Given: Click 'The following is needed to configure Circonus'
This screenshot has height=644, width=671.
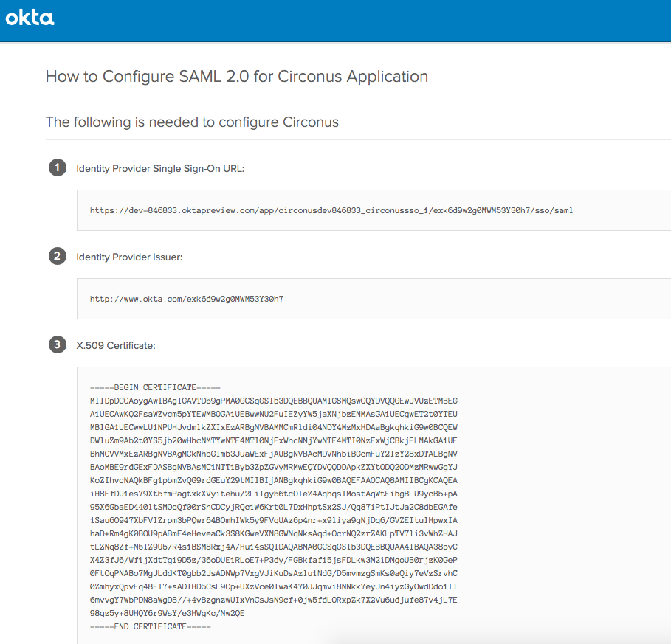Looking at the screenshot, I should pos(192,122).
